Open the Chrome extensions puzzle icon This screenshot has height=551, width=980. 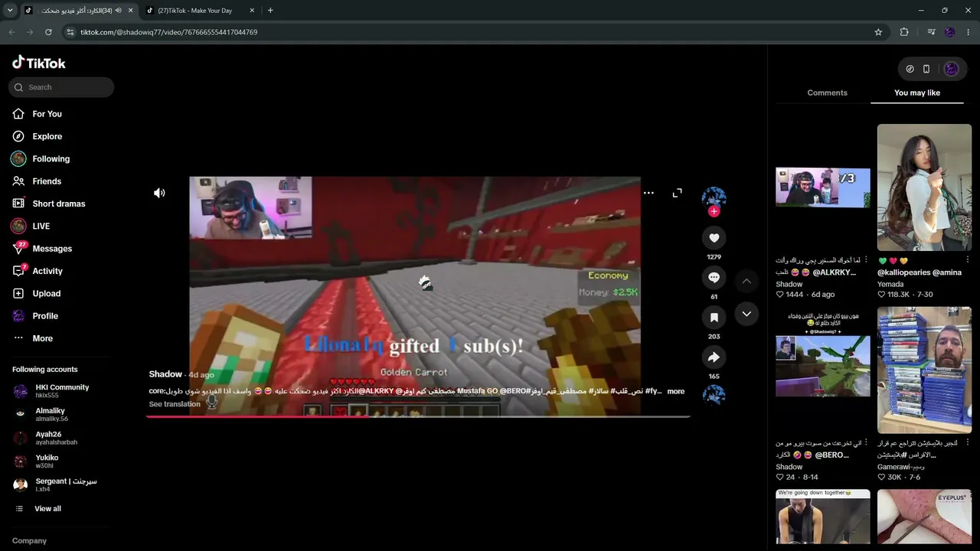click(x=904, y=32)
